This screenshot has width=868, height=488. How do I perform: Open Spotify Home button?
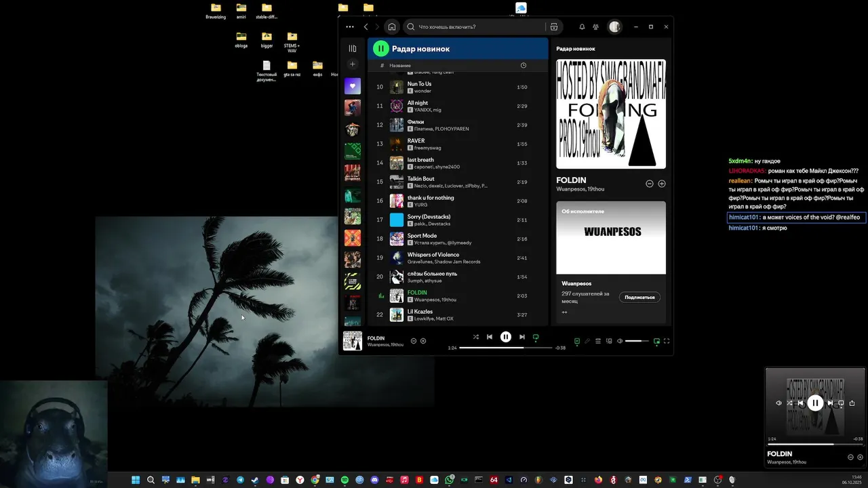[391, 27]
